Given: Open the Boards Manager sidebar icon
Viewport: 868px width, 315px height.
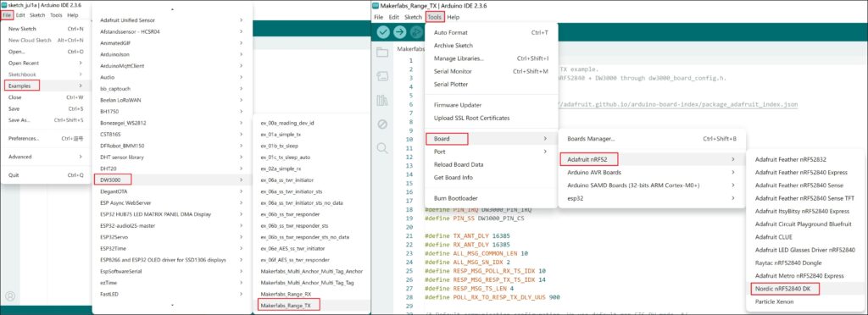Looking at the screenshot, I should tap(382, 75).
